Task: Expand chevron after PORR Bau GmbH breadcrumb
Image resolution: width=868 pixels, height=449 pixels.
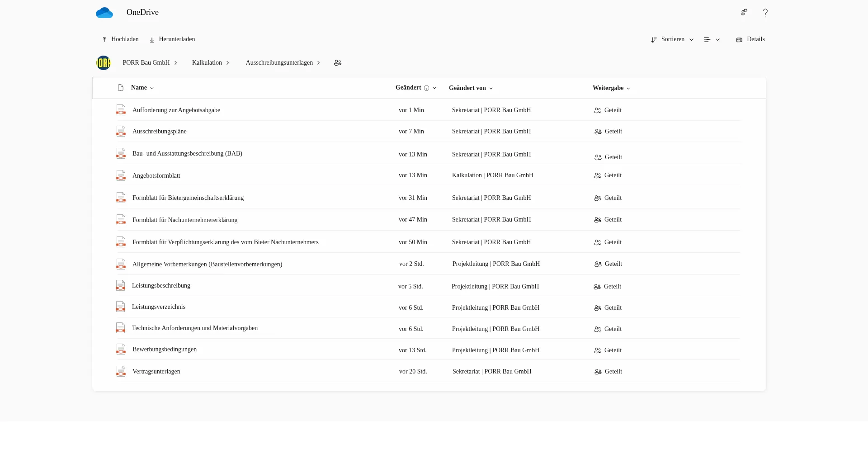Action: pos(176,63)
